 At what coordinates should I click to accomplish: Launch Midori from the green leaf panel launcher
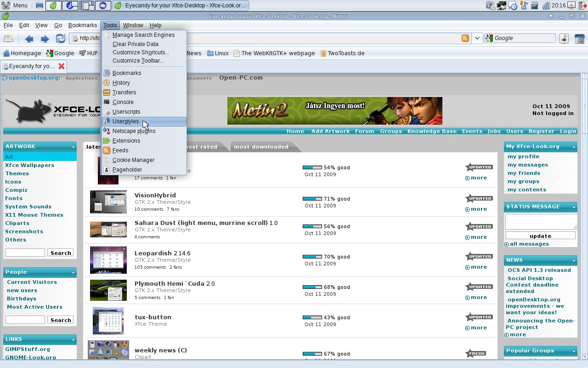pos(54,6)
